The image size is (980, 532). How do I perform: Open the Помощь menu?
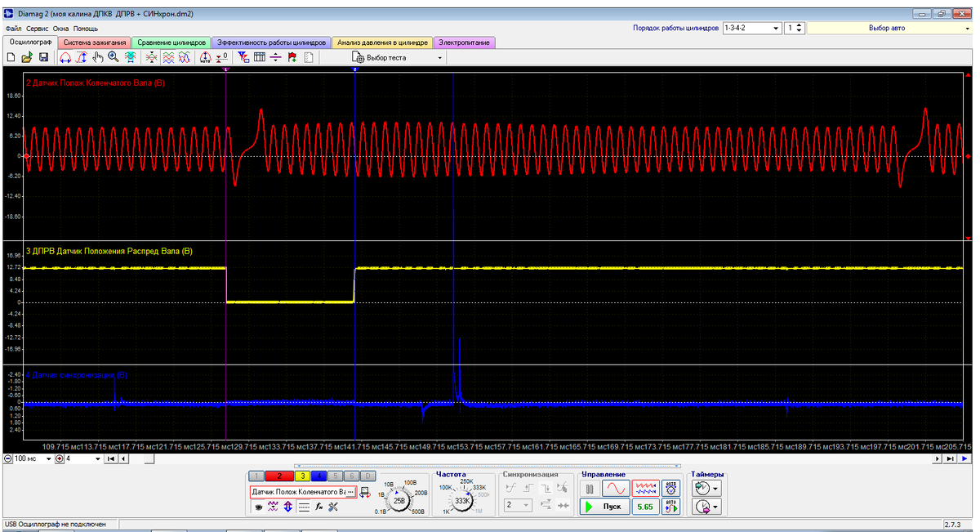[86, 29]
